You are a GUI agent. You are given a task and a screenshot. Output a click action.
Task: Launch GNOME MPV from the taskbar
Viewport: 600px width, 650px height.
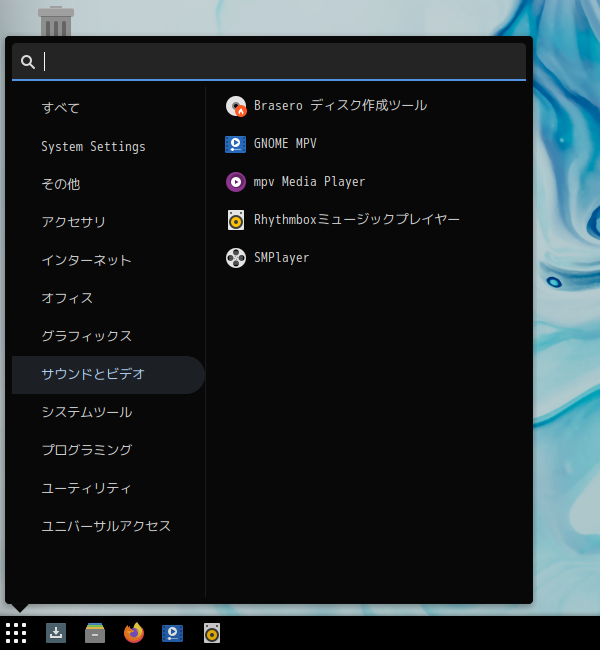tap(172, 633)
